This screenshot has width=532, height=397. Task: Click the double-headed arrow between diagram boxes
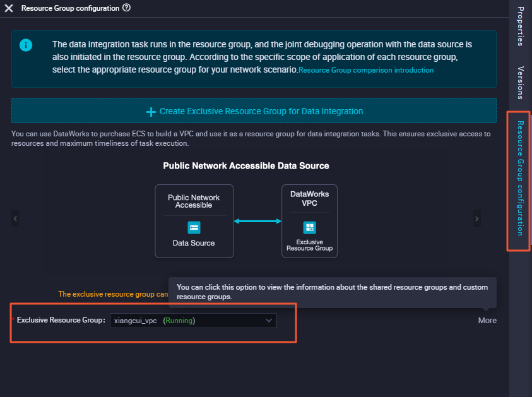[x=257, y=222]
